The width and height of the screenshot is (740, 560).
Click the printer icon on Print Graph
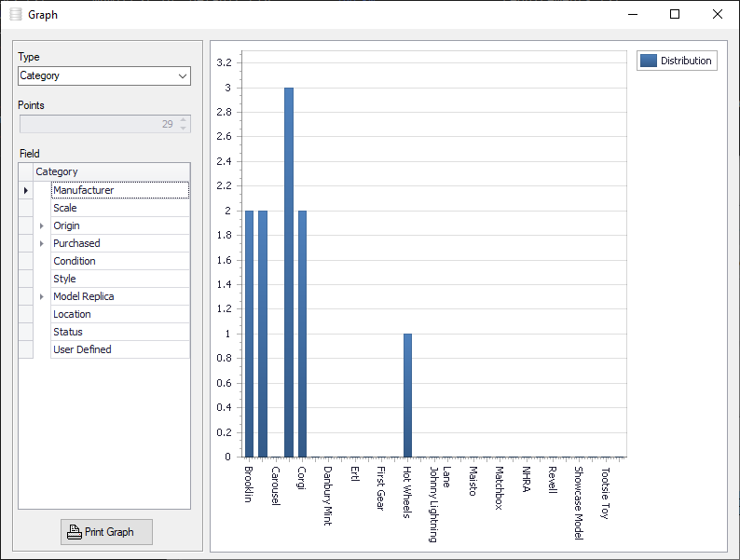click(x=75, y=532)
